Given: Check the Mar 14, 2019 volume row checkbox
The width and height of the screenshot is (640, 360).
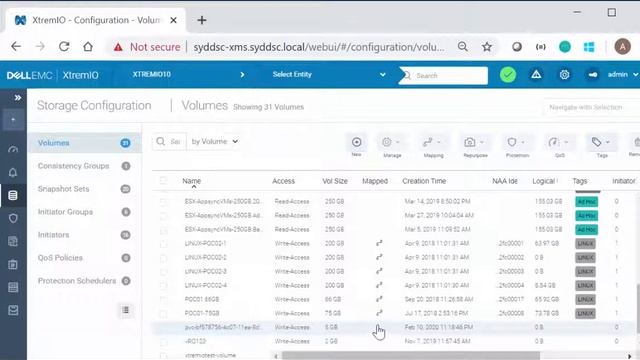Looking at the screenshot, I should pyautogui.click(x=163, y=202).
